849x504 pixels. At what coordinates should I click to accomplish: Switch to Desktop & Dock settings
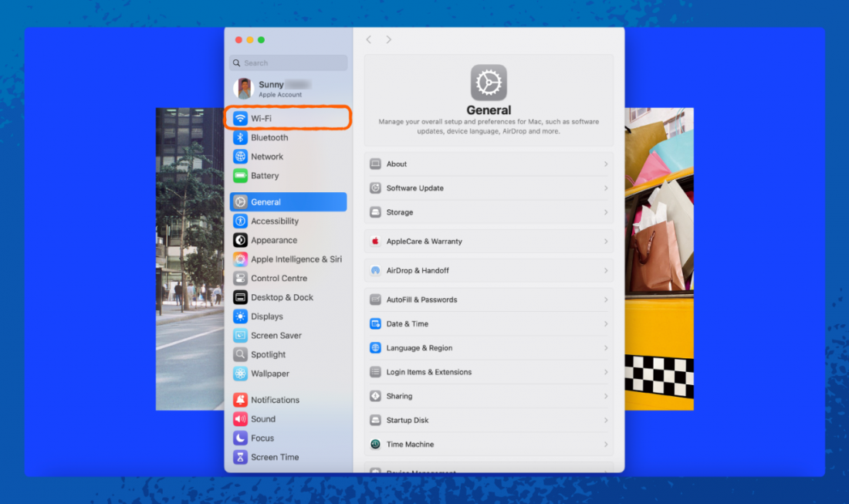(282, 298)
